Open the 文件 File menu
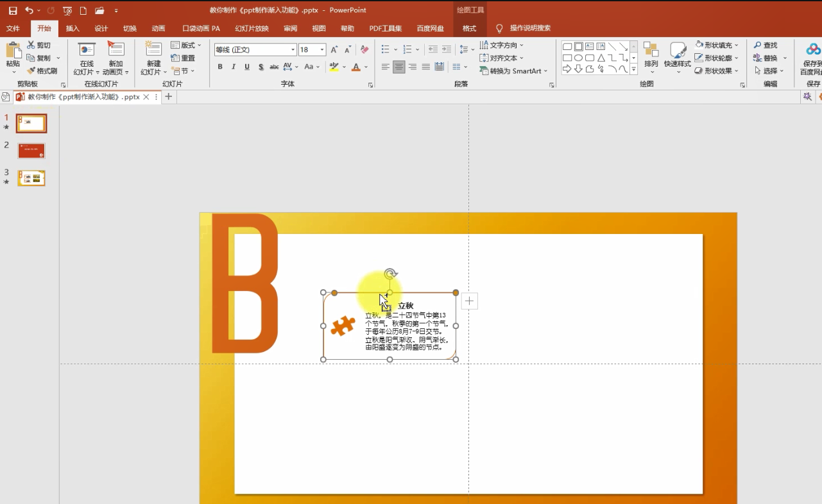The width and height of the screenshot is (822, 504). coord(13,28)
